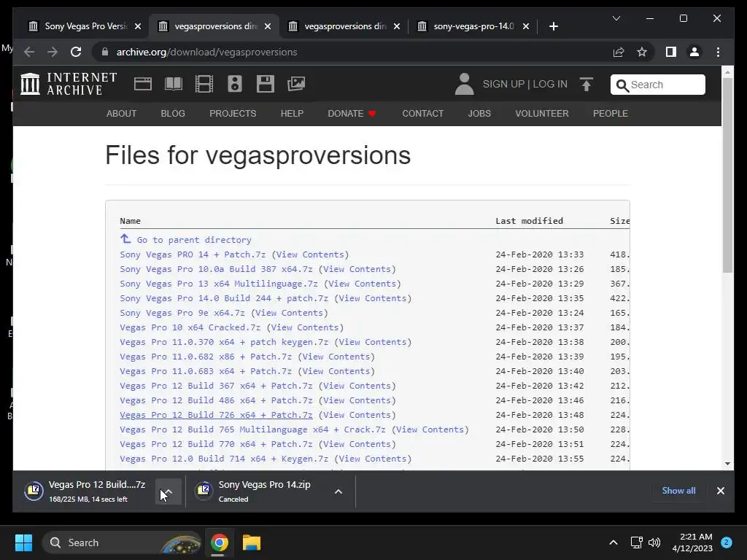This screenshot has width=747, height=560.
Task: Open File Explorer from taskbar
Action: tap(251, 542)
